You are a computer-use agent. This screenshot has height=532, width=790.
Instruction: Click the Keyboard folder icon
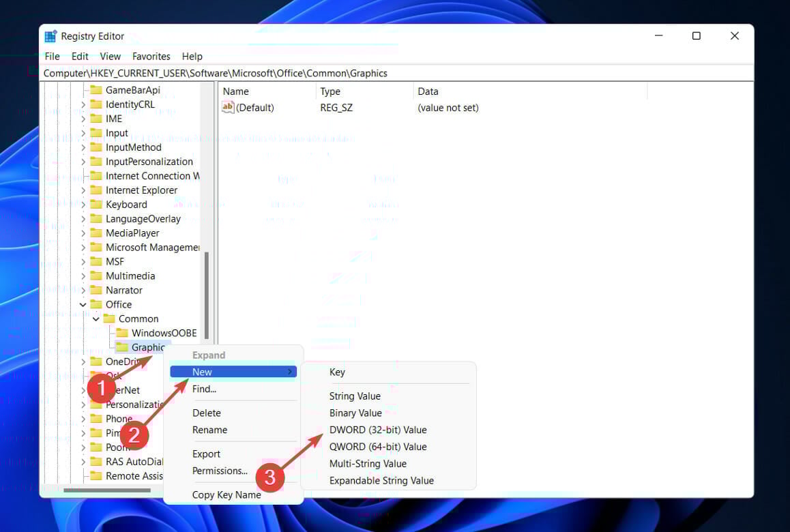[96, 205]
